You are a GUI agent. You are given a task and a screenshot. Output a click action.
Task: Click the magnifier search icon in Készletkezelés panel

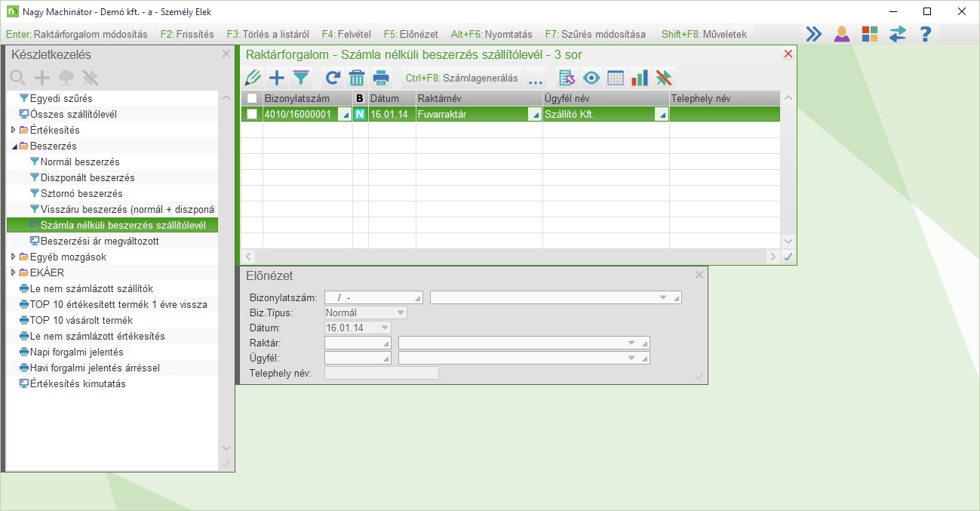18,78
